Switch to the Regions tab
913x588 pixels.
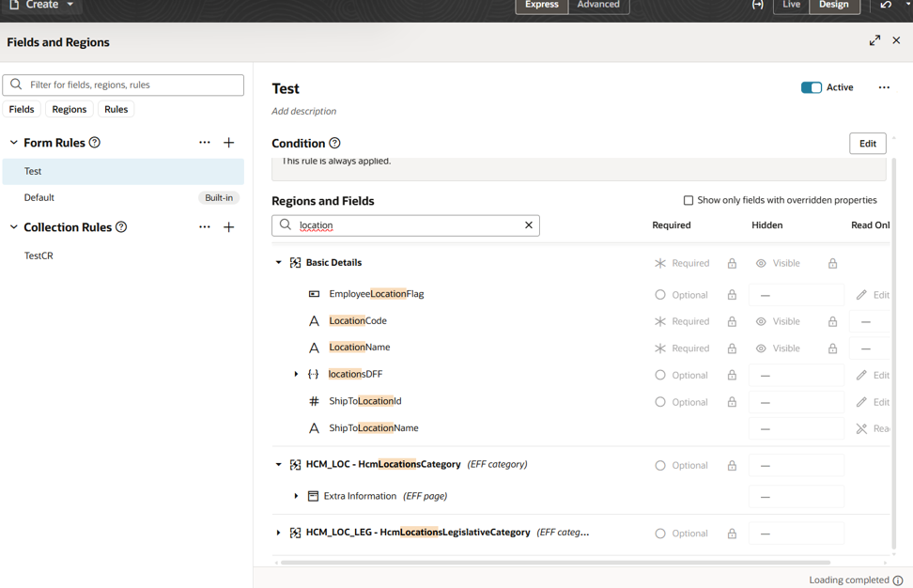pos(70,109)
